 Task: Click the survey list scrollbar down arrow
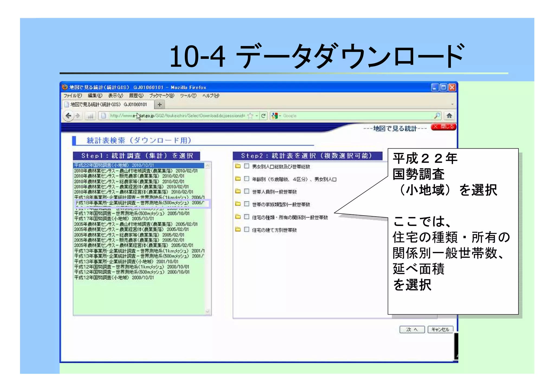[x=208, y=312]
